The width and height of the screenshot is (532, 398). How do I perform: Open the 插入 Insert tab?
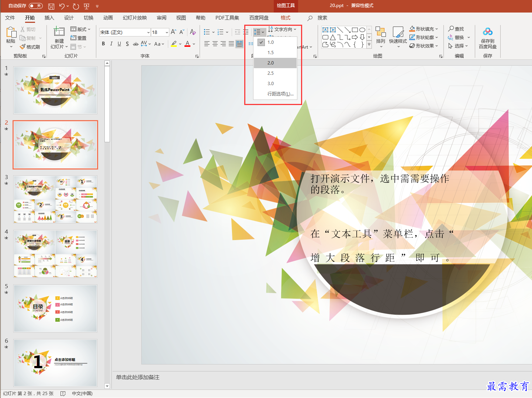[49, 18]
